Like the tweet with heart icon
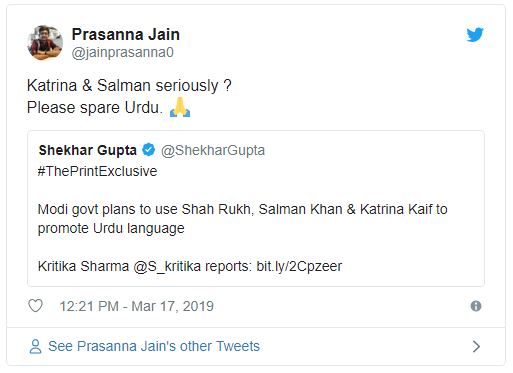This screenshot has height=373, width=513. [x=35, y=306]
